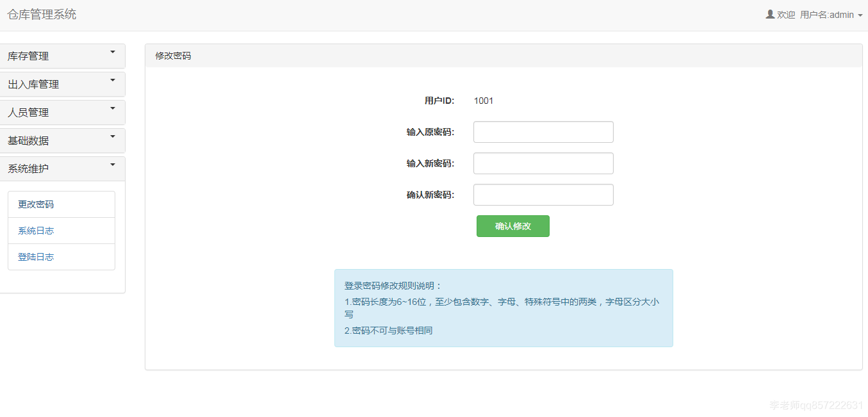Image resolution: width=868 pixels, height=417 pixels.
Task: Click the password rules notice box
Action: pyautogui.click(x=503, y=307)
